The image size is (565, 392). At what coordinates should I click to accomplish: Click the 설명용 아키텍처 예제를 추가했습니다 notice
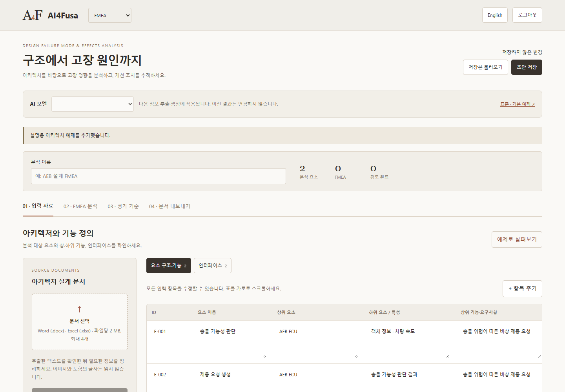click(282, 136)
